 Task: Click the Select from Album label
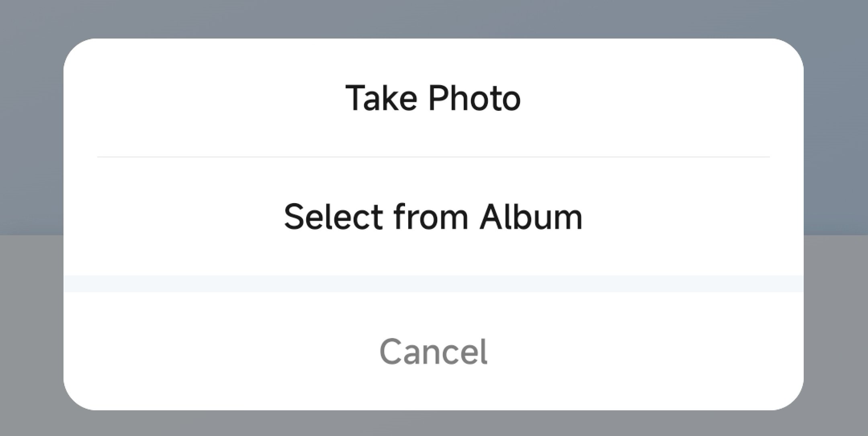click(x=433, y=217)
